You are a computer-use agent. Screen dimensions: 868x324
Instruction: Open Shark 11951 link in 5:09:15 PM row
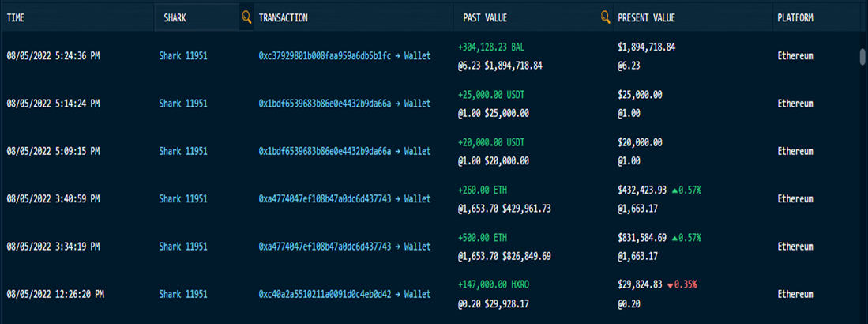point(183,151)
